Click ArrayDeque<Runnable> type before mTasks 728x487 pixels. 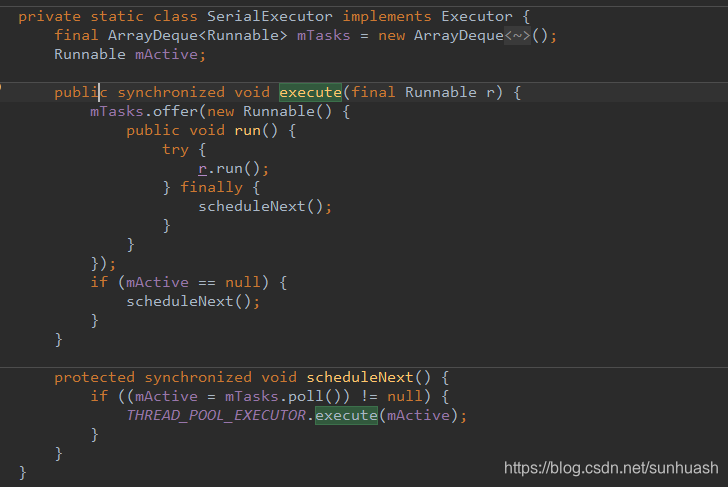point(198,36)
